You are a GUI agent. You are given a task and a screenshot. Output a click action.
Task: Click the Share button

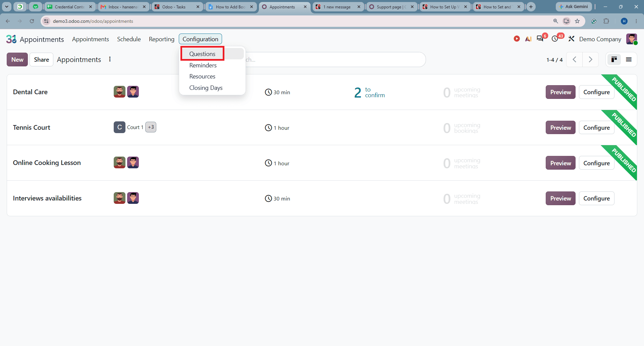pyautogui.click(x=42, y=59)
